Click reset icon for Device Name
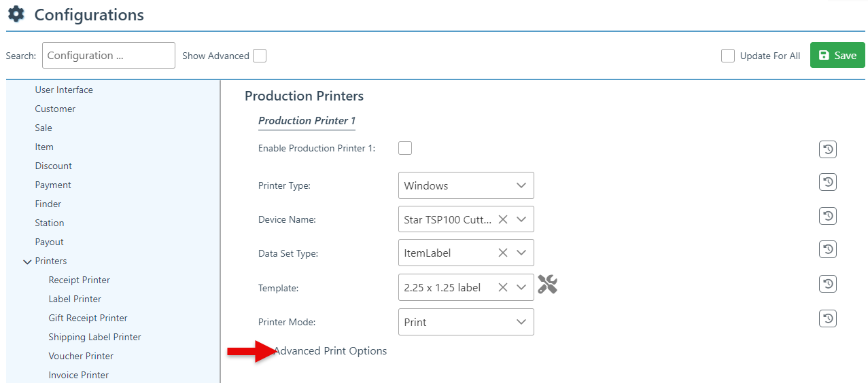The height and width of the screenshot is (383, 868). pyautogui.click(x=827, y=216)
